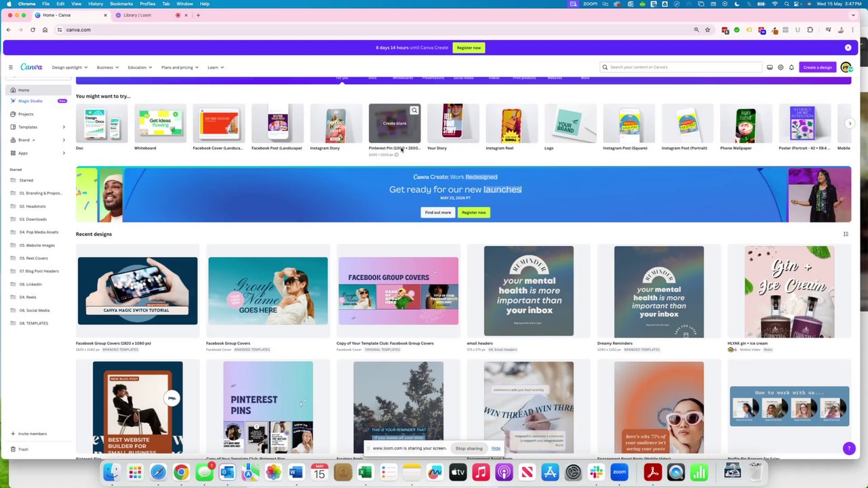Open the Bookmarks menu
Image resolution: width=868 pixels, height=488 pixels.
tap(121, 4)
